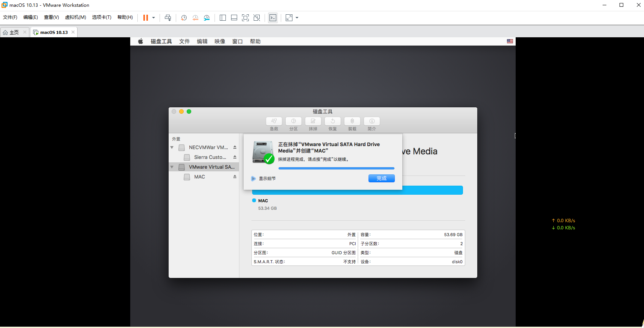This screenshot has width=644, height=328.
Task: Collapse the NECVMWar VM... disk tree triangle
Action: point(172,148)
